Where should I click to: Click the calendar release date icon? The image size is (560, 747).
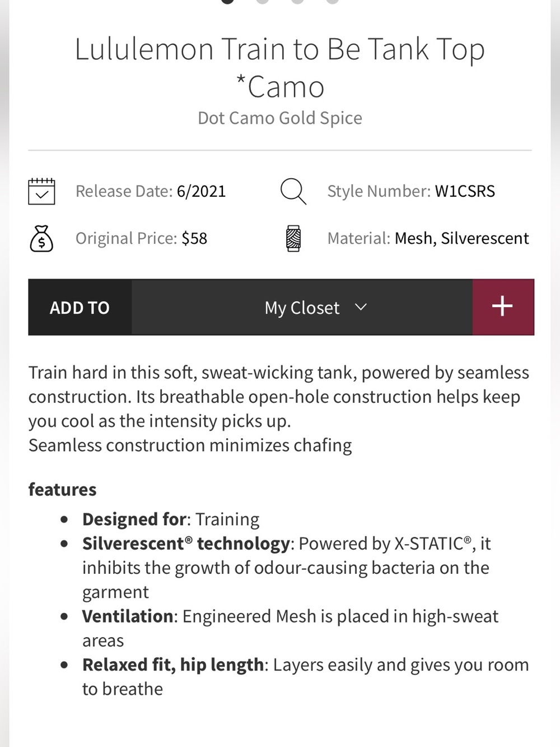[x=41, y=191]
